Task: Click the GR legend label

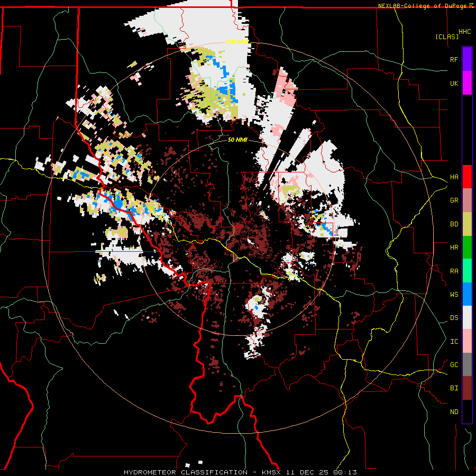Action: tap(454, 200)
